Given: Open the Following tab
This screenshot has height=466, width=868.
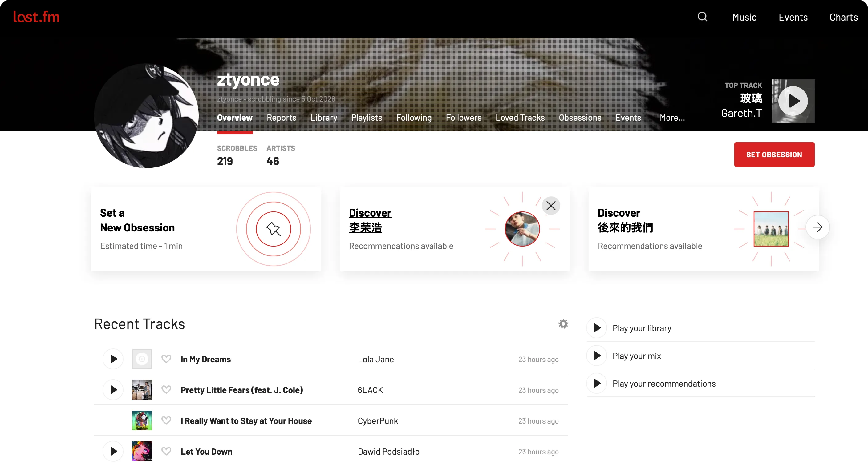Looking at the screenshot, I should [x=414, y=118].
